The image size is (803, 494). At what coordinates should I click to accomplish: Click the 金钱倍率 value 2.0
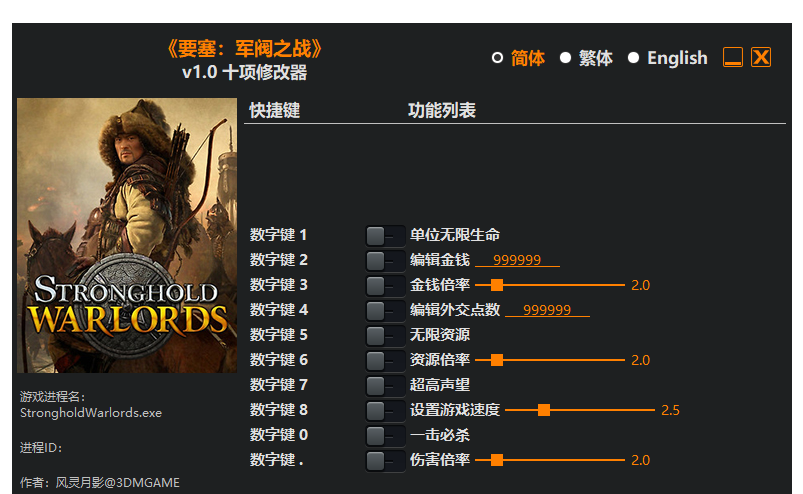click(640, 285)
